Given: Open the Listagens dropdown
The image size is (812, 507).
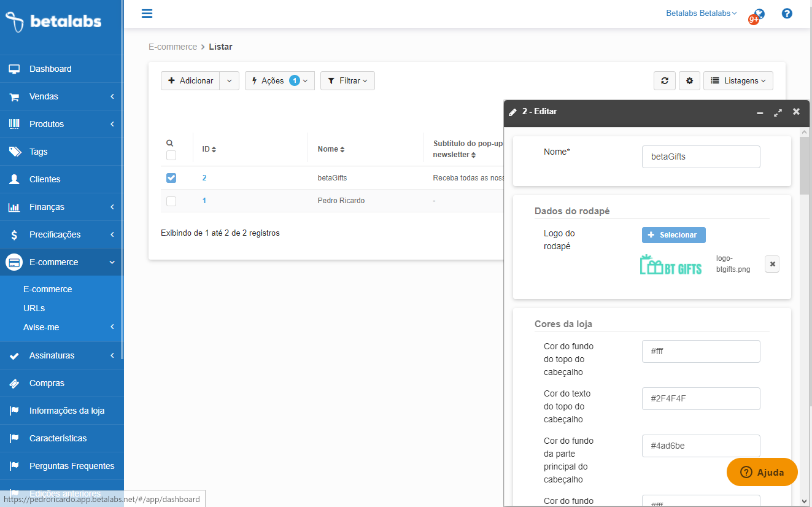Looking at the screenshot, I should (738, 81).
